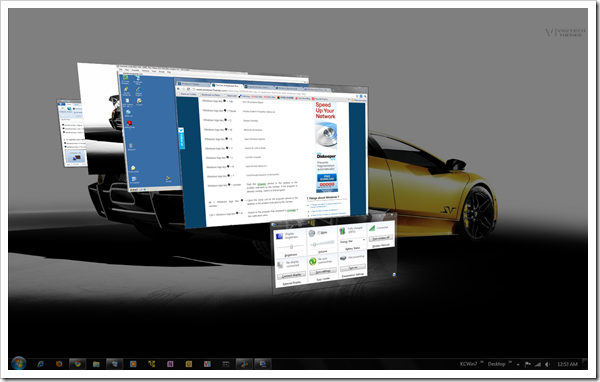Click the Show desktop strip on the taskbar
600x382 pixels.
click(584, 364)
